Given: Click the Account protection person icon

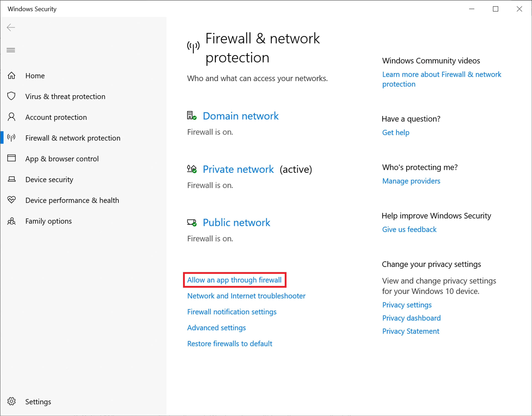Looking at the screenshot, I should click(11, 117).
